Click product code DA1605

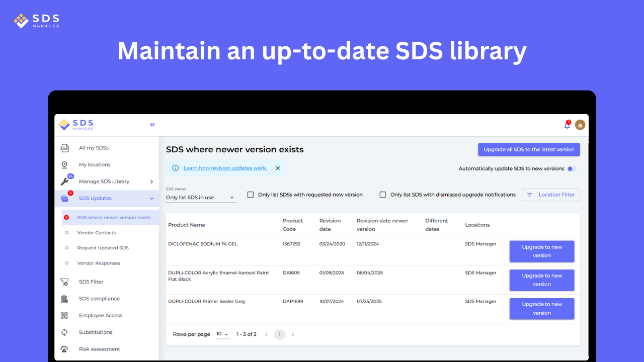click(x=291, y=273)
